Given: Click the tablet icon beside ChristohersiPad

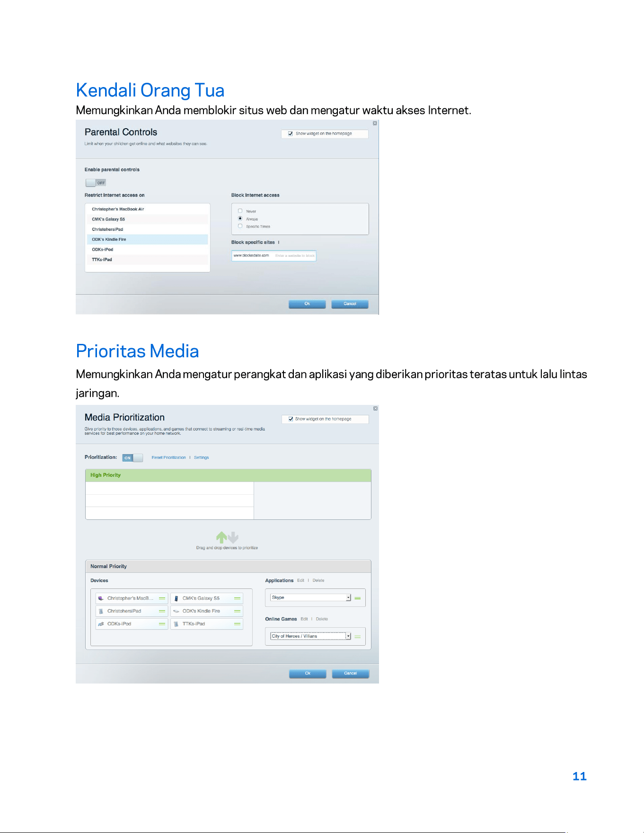Looking at the screenshot, I should pos(100,611).
